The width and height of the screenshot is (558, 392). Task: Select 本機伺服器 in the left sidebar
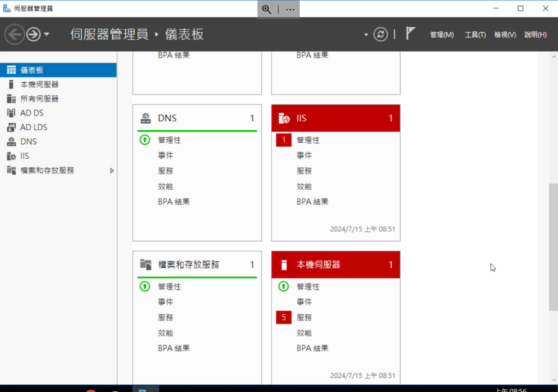[x=39, y=85]
